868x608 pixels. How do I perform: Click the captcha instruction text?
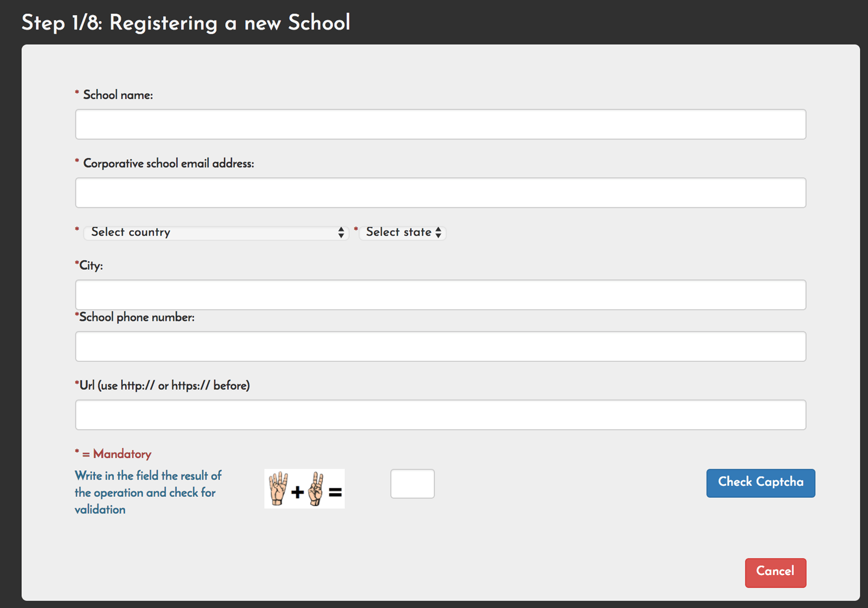tap(148, 492)
